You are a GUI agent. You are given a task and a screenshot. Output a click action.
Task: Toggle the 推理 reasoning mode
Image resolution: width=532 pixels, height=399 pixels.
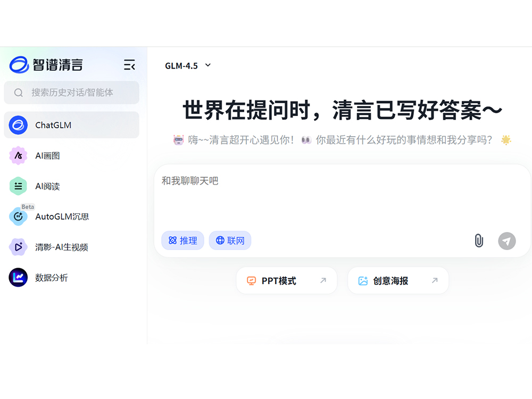(183, 240)
